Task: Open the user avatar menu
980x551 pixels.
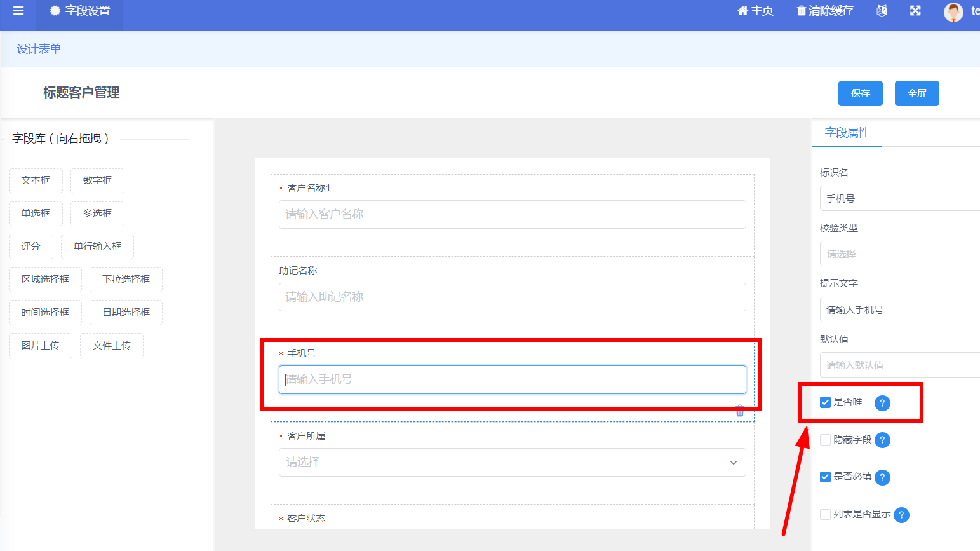Action: tap(953, 11)
